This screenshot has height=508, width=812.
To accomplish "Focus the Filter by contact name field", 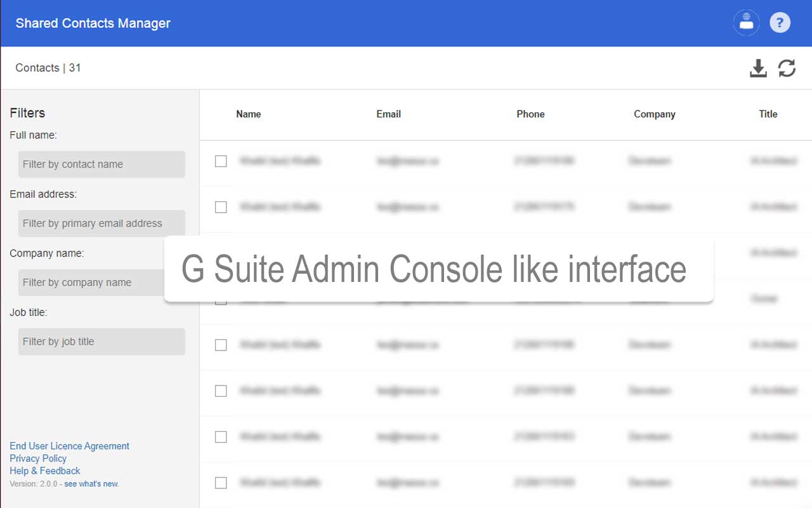I will tap(101, 164).
